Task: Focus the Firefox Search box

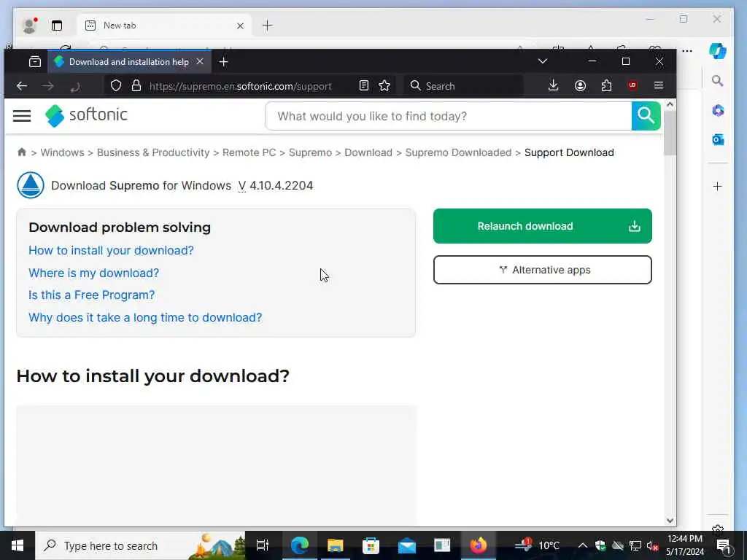Action: [x=463, y=86]
